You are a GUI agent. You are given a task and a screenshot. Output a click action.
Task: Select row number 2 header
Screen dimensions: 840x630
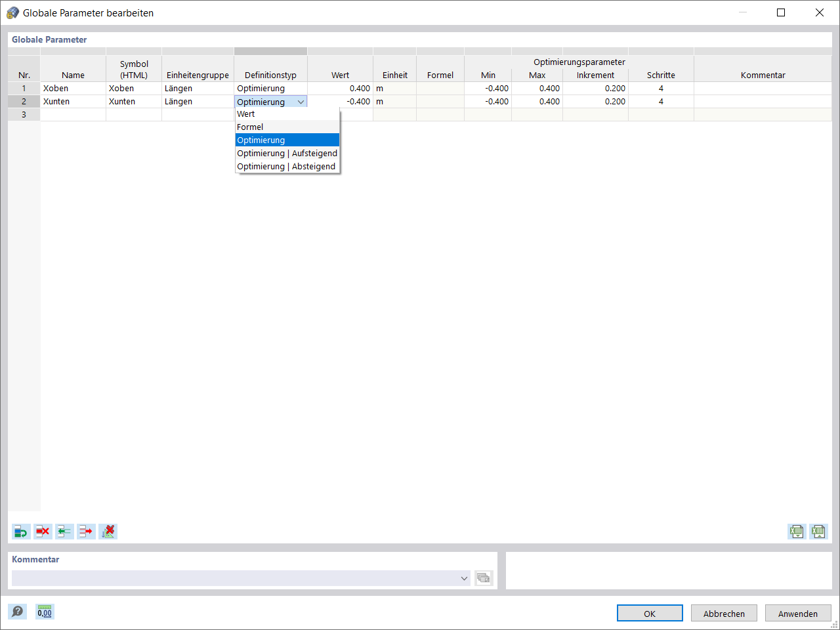click(x=24, y=102)
